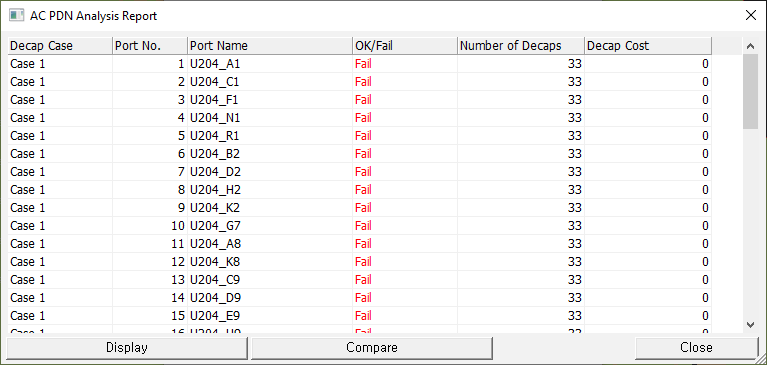Sort by Port Name column header

(270, 46)
